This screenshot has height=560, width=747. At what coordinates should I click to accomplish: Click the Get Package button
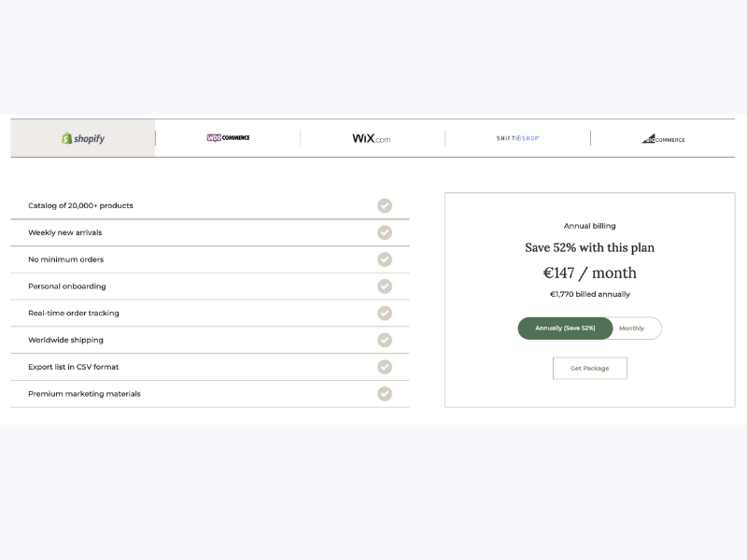[590, 368]
